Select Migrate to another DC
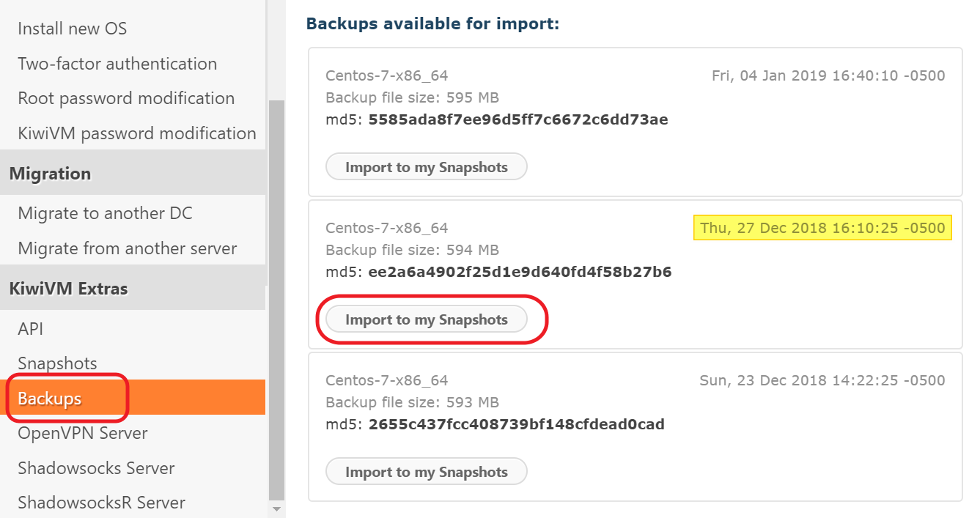The width and height of the screenshot is (980, 518). tap(105, 213)
